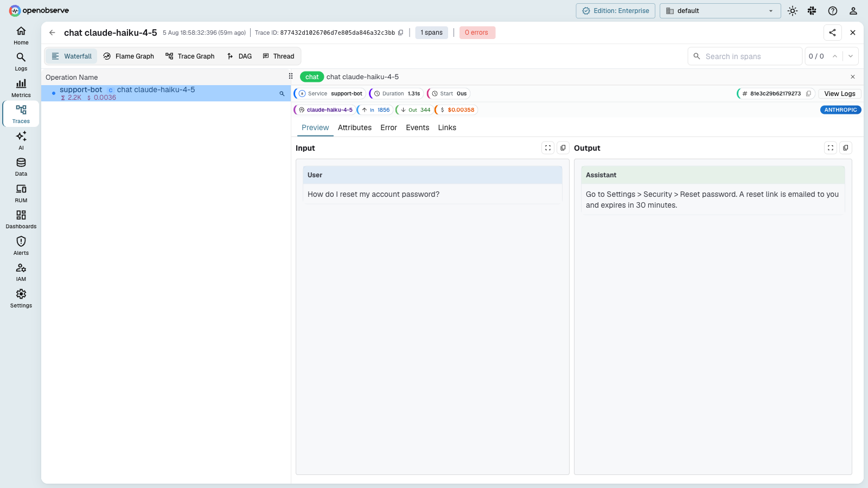Share this trace via share icon
Viewport: 868px width, 488px height.
click(832, 33)
